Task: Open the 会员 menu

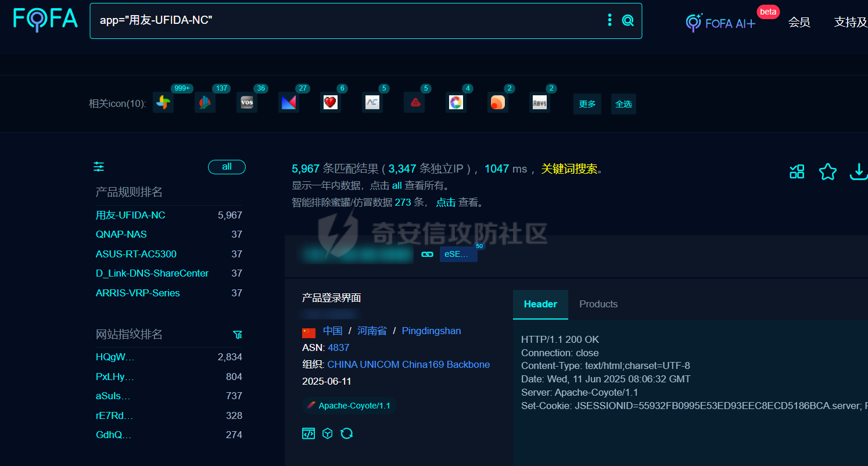Action: pyautogui.click(x=799, y=23)
